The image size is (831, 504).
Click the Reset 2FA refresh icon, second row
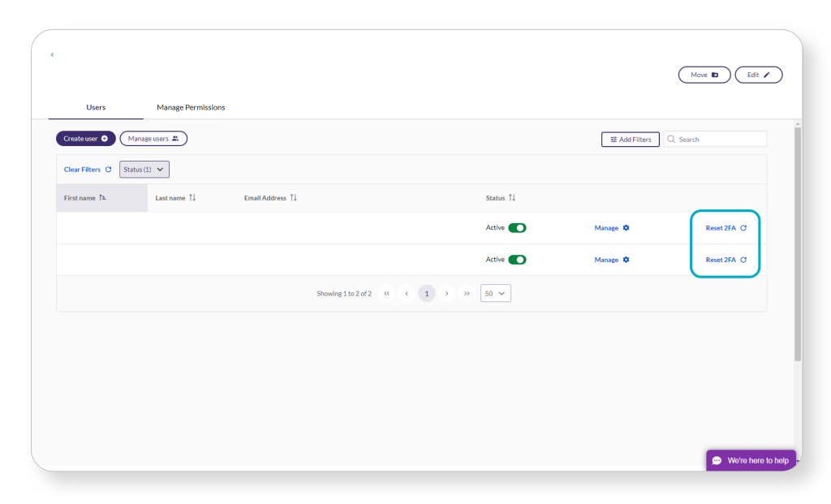pyautogui.click(x=742, y=260)
